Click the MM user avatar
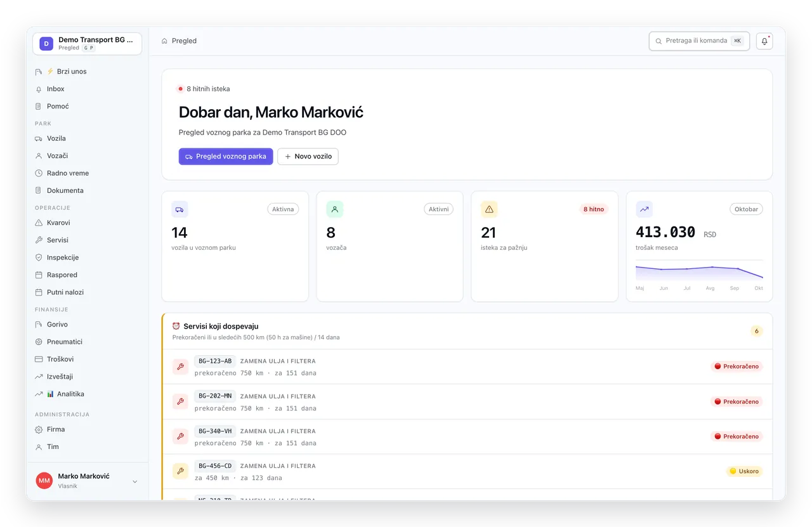 click(44, 481)
